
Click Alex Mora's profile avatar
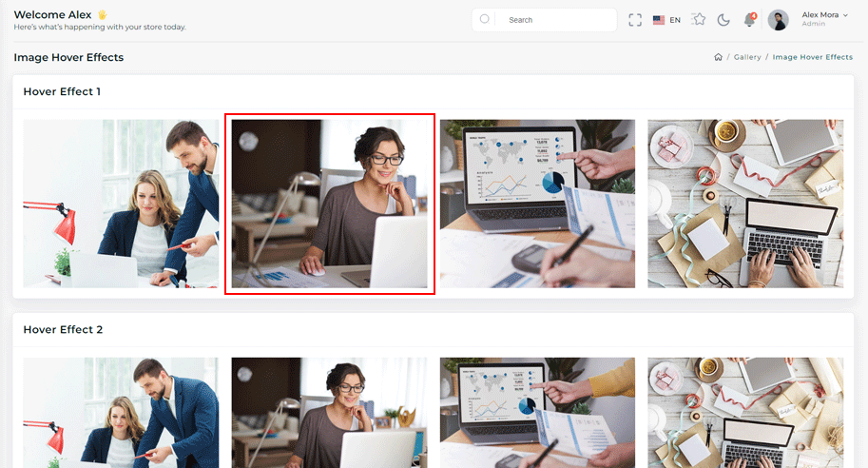778,20
